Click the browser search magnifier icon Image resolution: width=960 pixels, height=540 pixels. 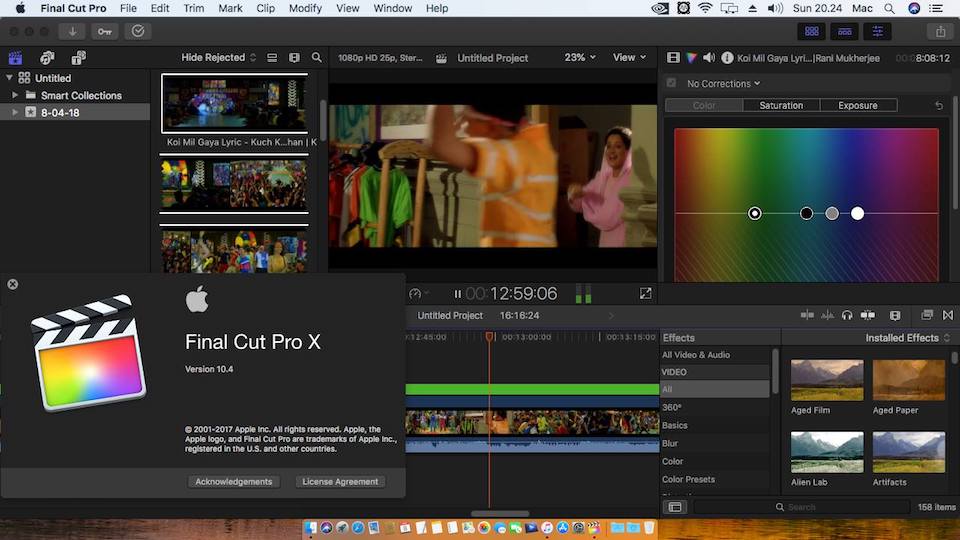click(x=317, y=58)
